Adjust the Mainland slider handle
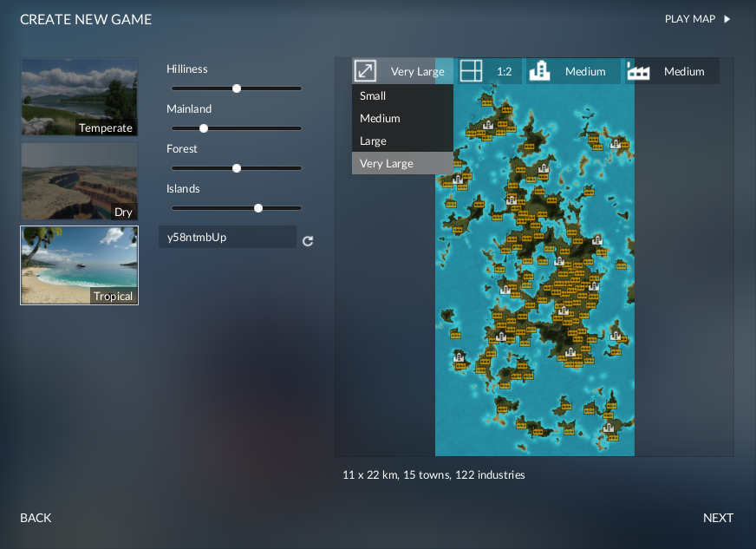This screenshot has height=549, width=756. [204, 128]
